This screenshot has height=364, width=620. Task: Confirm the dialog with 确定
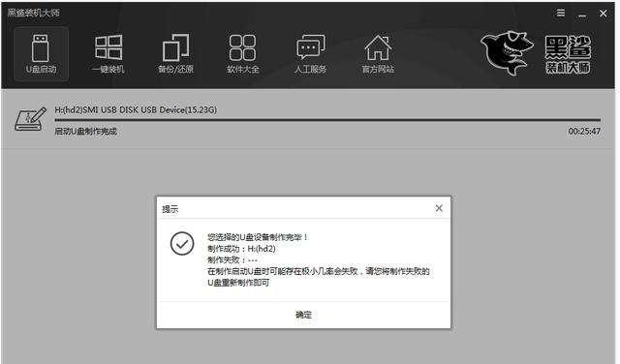303,315
